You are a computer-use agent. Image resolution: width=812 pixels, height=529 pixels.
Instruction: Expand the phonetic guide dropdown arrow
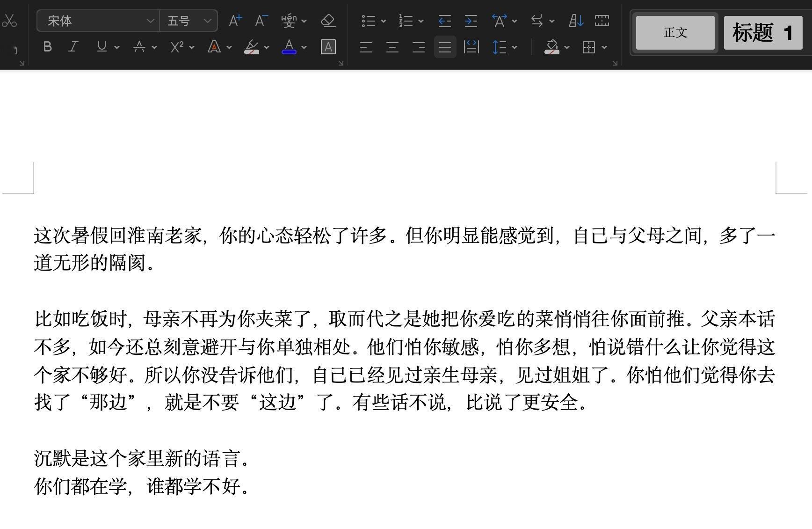(x=304, y=21)
